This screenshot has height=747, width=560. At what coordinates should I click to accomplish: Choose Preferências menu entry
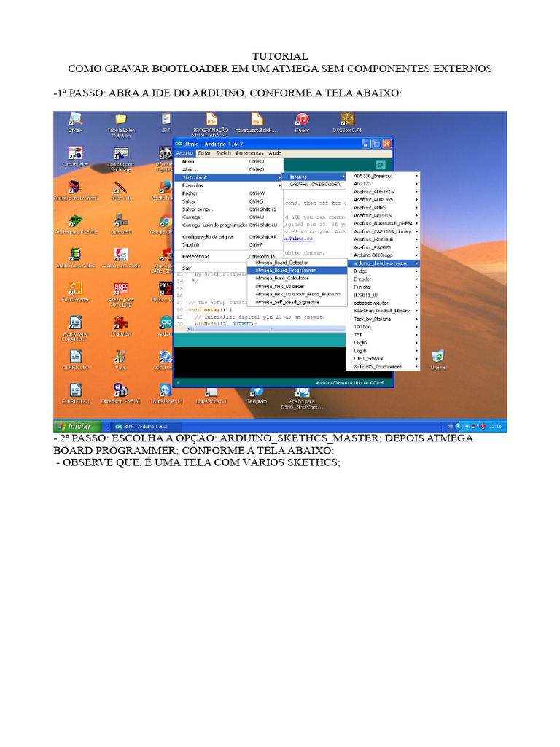228,256
